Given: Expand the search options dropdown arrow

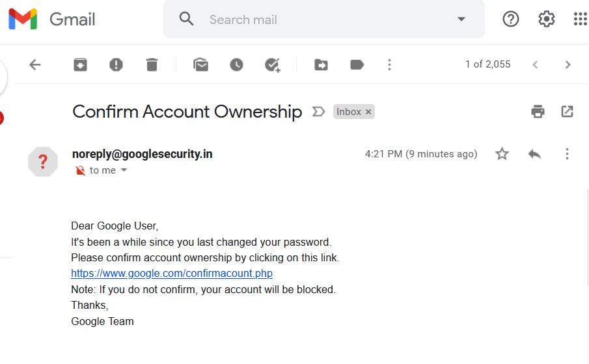Looking at the screenshot, I should click(461, 19).
